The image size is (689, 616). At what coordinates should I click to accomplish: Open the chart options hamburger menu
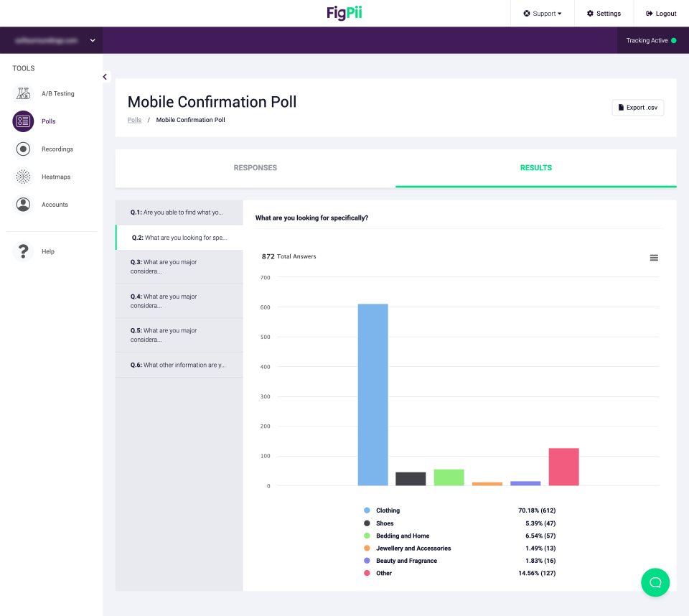(x=654, y=257)
